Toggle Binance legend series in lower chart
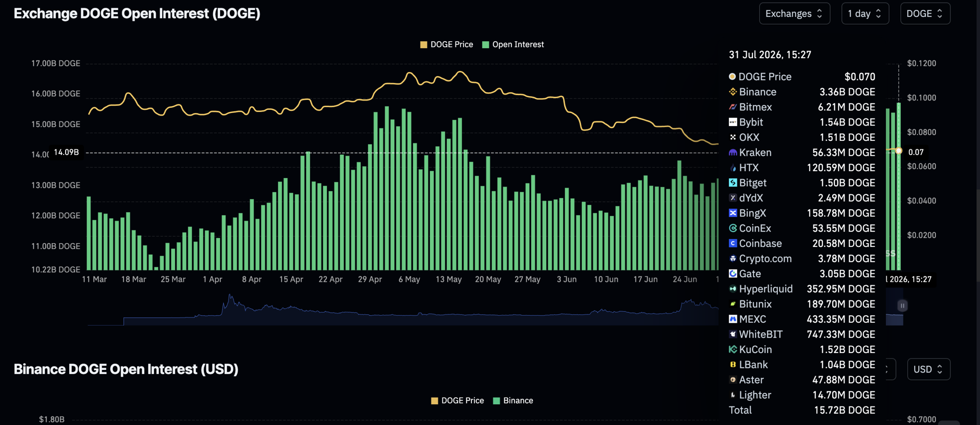 (513, 400)
